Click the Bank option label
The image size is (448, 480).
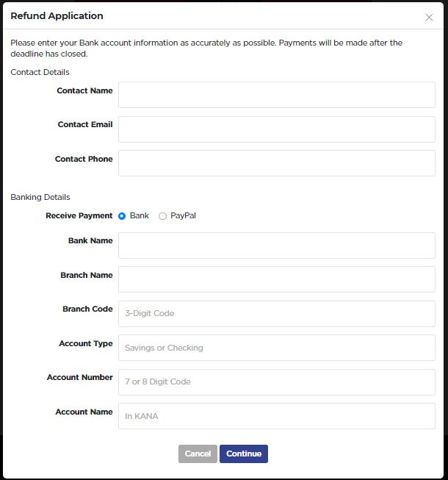140,215
